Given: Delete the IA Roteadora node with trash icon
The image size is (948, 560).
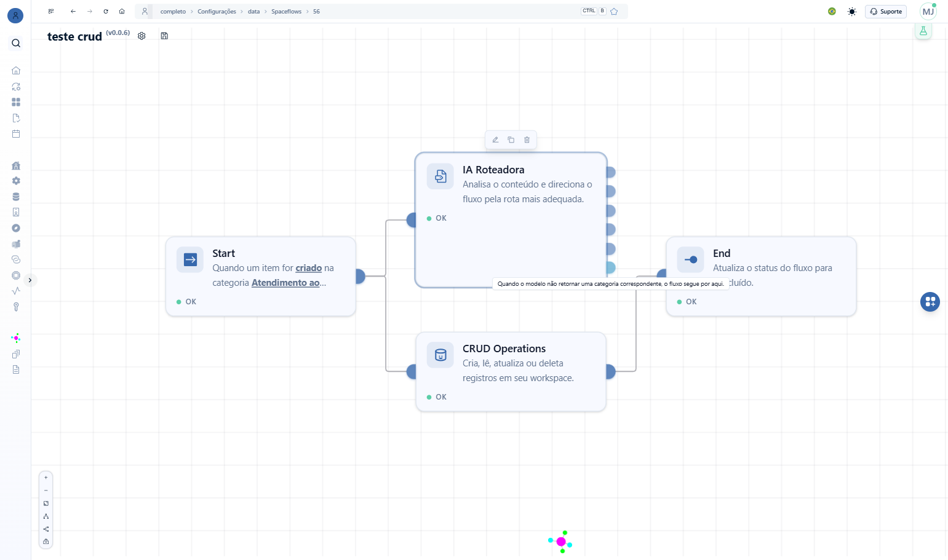Looking at the screenshot, I should click(527, 140).
